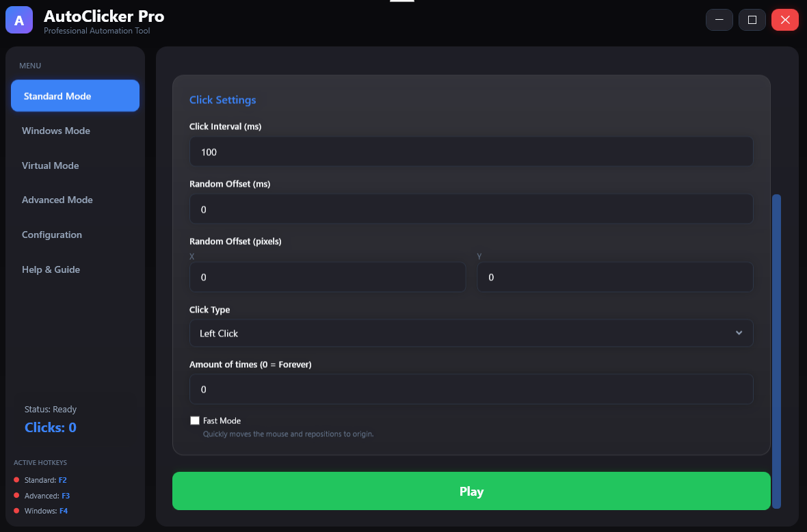Switch to Advanced Mode
The width and height of the screenshot is (807, 532).
[75, 200]
